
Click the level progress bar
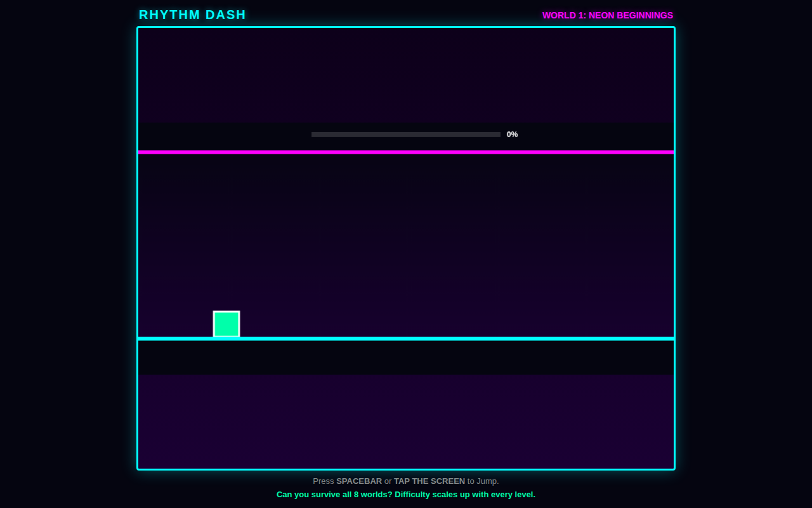(406, 135)
